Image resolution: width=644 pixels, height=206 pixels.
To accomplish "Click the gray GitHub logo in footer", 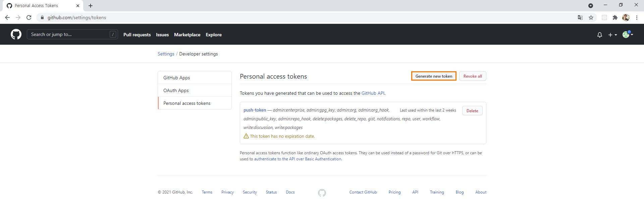I will [x=322, y=193].
